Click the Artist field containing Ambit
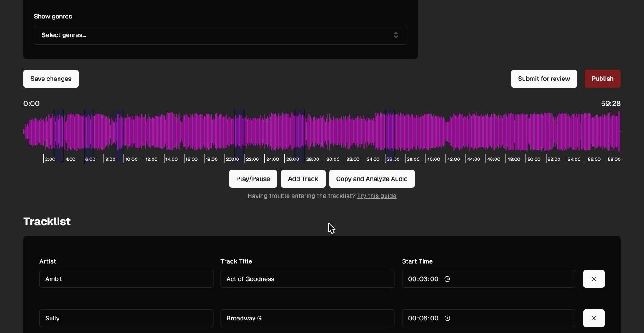 click(127, 279)
